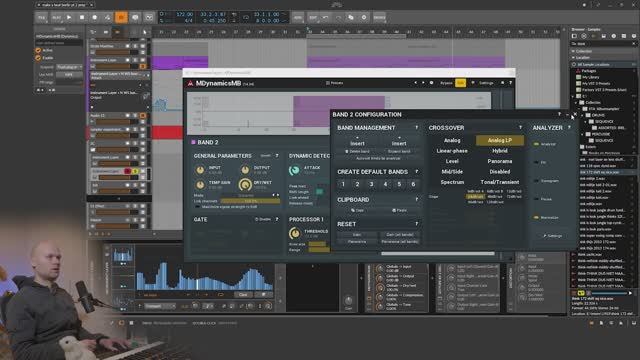Viewport: 640px width, 360px height.
Task: Open help for General Parameters panel
Action: pos(277,156)
